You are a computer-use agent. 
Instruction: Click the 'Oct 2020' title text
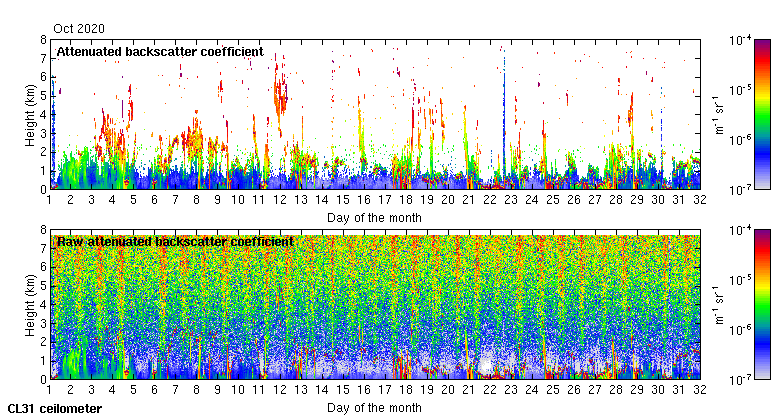[79, 29]
